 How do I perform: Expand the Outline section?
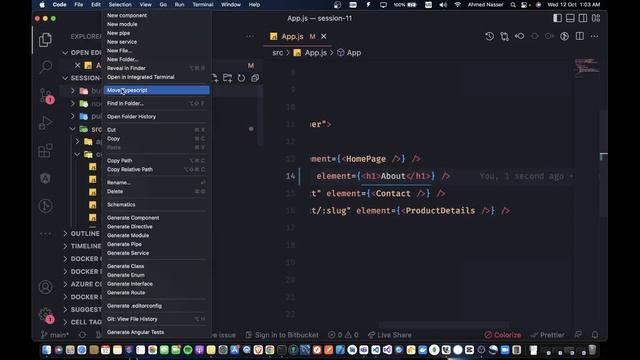[65, 233]
